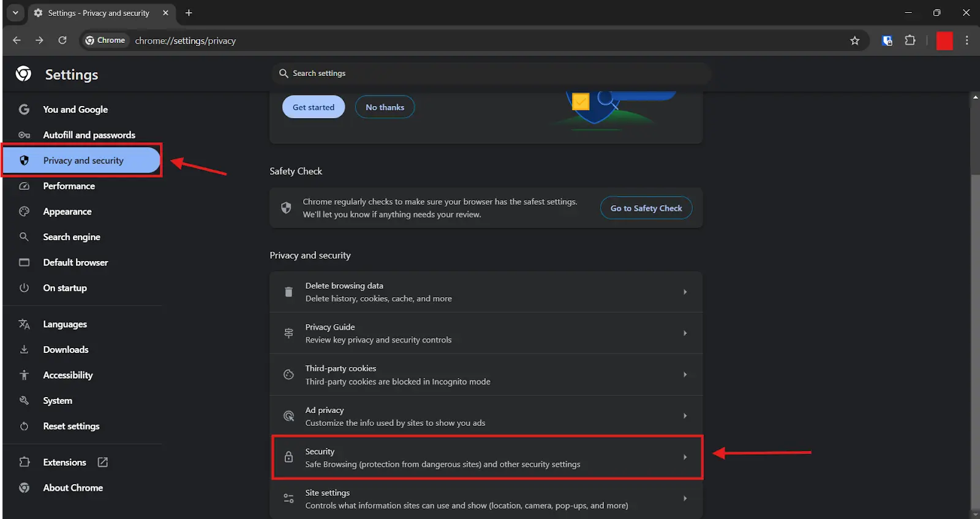
Task: Click the red profile avatar icon
Action: [x=944, y=41]
